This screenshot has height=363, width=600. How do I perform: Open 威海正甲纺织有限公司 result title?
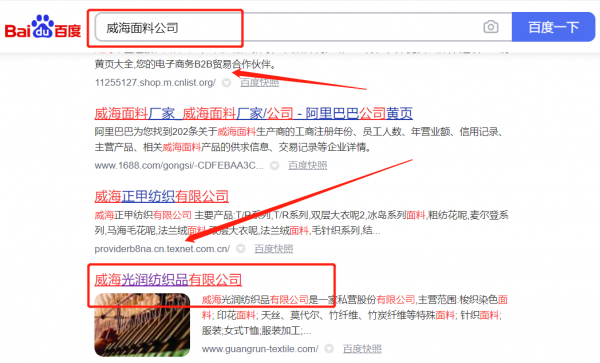[x=161, y=197]
